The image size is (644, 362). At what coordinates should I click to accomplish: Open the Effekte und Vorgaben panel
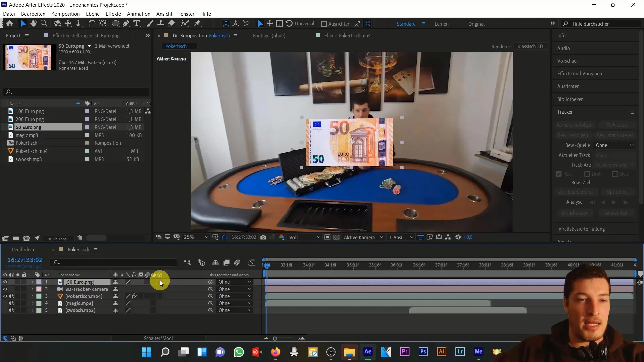tap(580, 74)
